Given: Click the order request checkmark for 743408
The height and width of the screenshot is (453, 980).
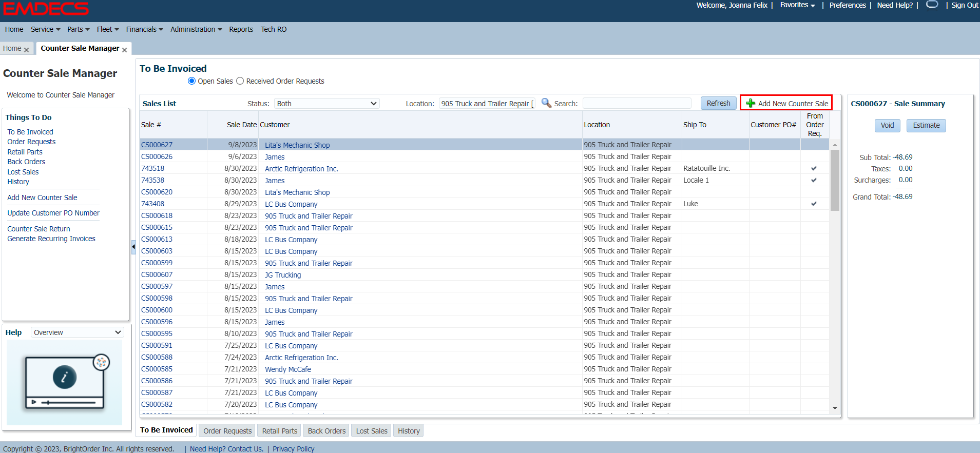Looking at the screenshot, I should (x=814, y=204).
